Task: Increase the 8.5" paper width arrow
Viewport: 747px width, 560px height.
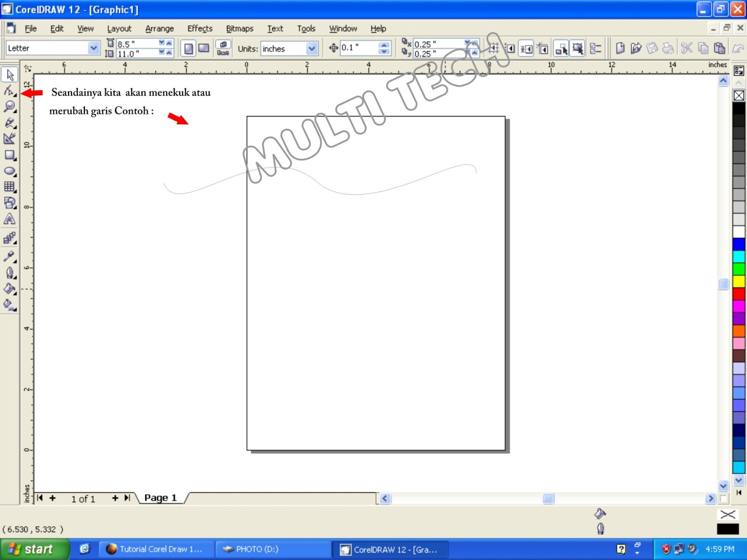Action: [x=169, y=42]
